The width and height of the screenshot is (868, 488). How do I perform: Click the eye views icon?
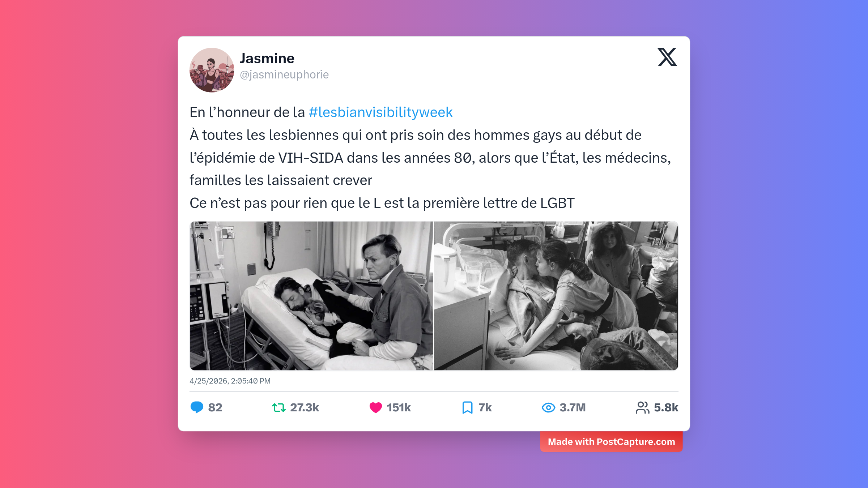[x=548, y=408]
